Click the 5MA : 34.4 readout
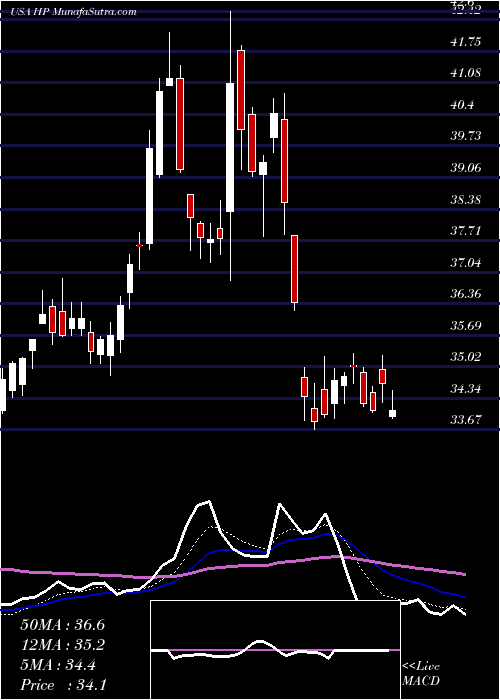The height and width of the screenshot is (700, 500). pyautogui.click(x=58, y=665)
